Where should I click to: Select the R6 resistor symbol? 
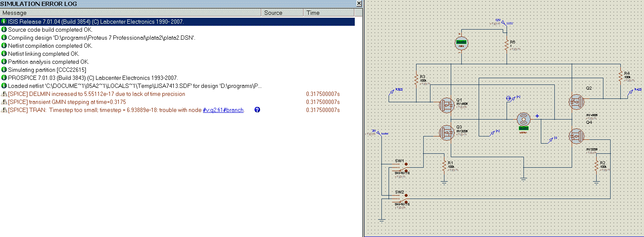tap(506, 44)
